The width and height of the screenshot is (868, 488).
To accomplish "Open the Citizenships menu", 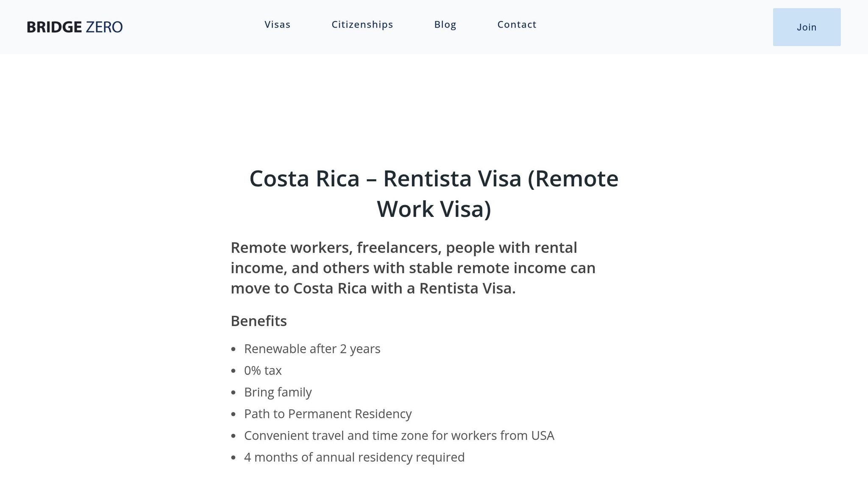I will [362, 25].
